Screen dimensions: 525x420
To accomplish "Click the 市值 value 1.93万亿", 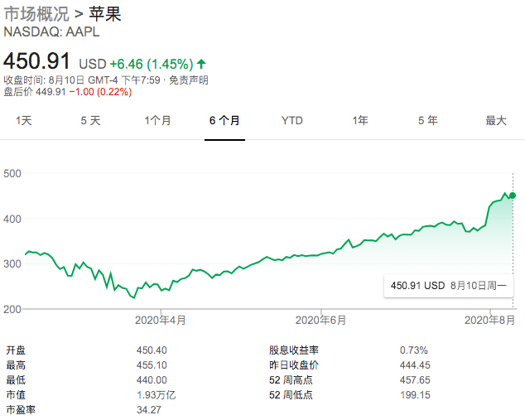I will point(156,394).
